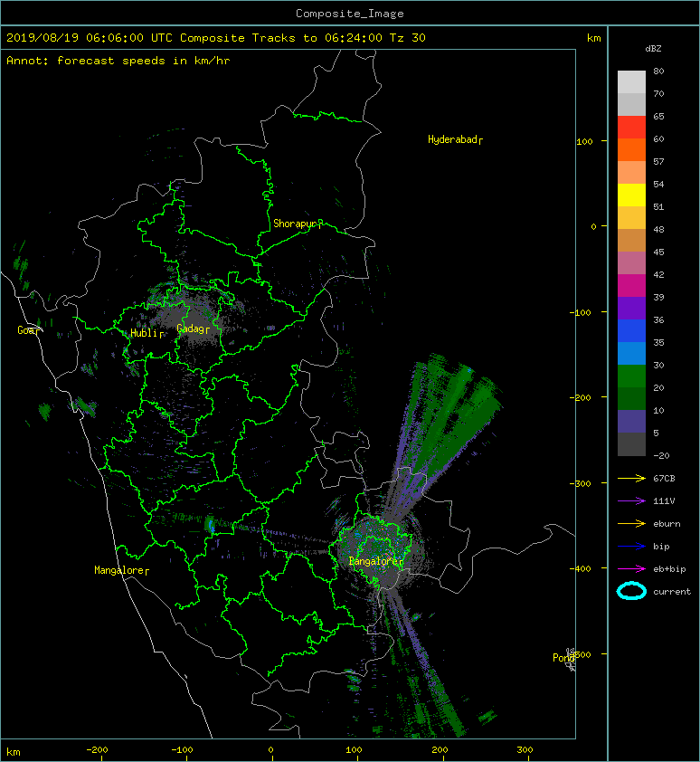
Task: Click the 300 label on the bottom axis
Action: click(x=525, y=750)
